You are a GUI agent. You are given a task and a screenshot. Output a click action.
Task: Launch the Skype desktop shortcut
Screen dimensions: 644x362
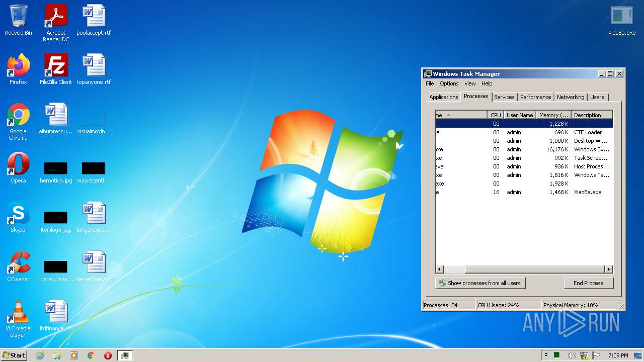[x=18, y=217]
